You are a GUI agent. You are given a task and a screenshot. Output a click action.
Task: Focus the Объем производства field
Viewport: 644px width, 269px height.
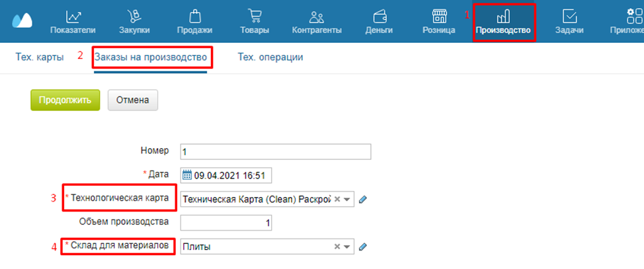[x=226, y=223]
